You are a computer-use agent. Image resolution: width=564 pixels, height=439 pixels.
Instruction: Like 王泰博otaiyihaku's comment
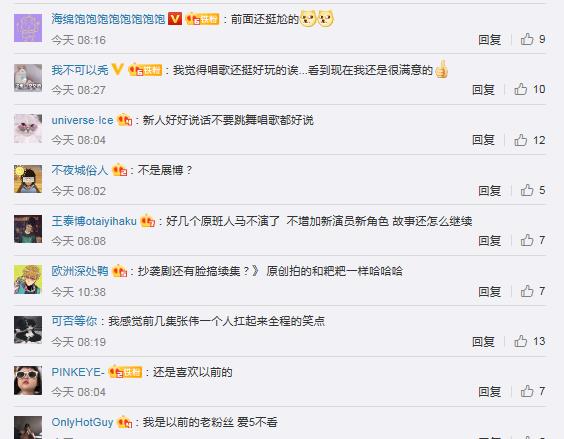click(x=527, y=240)
